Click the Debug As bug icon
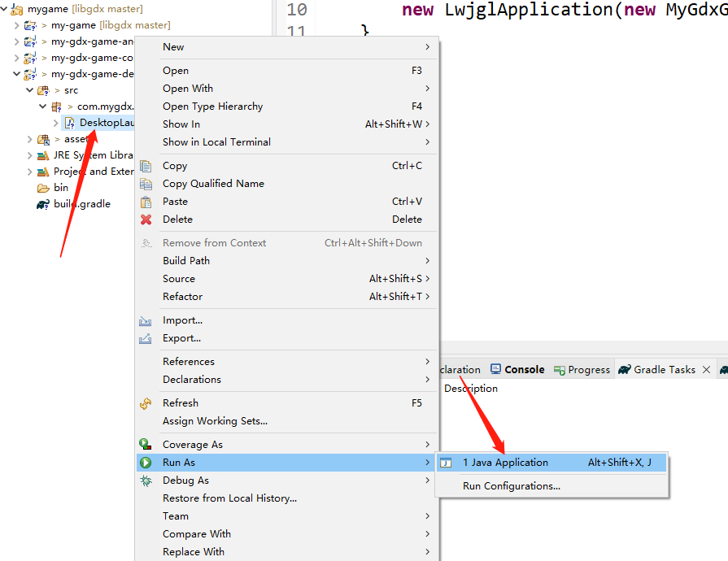This screenshot has width=728, height=561. point(146,481)
